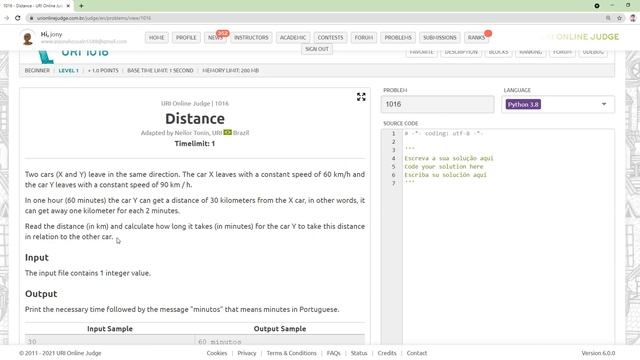The image size is (640, 360).
Task: Click the Input section heading
Action: point(37,258)
